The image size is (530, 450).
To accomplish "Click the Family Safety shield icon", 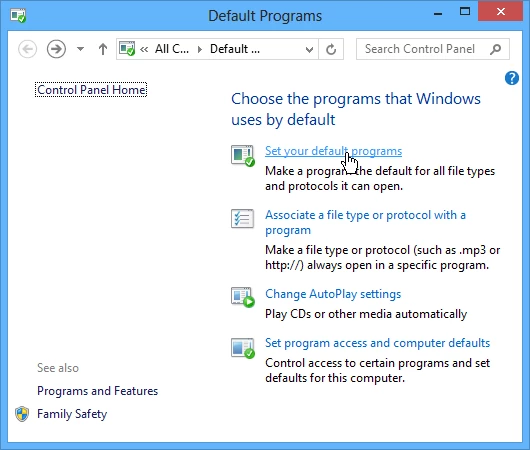I will (x=22, y=414).
